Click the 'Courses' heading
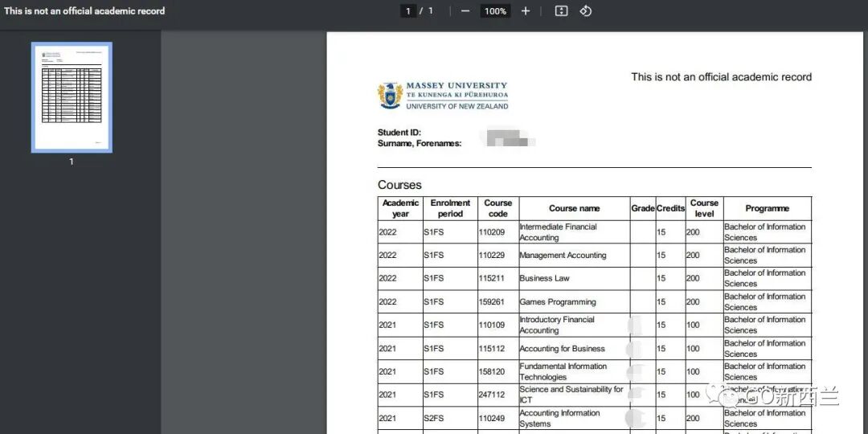This screenshot has height=434, width=868. [x=399, y=185]
